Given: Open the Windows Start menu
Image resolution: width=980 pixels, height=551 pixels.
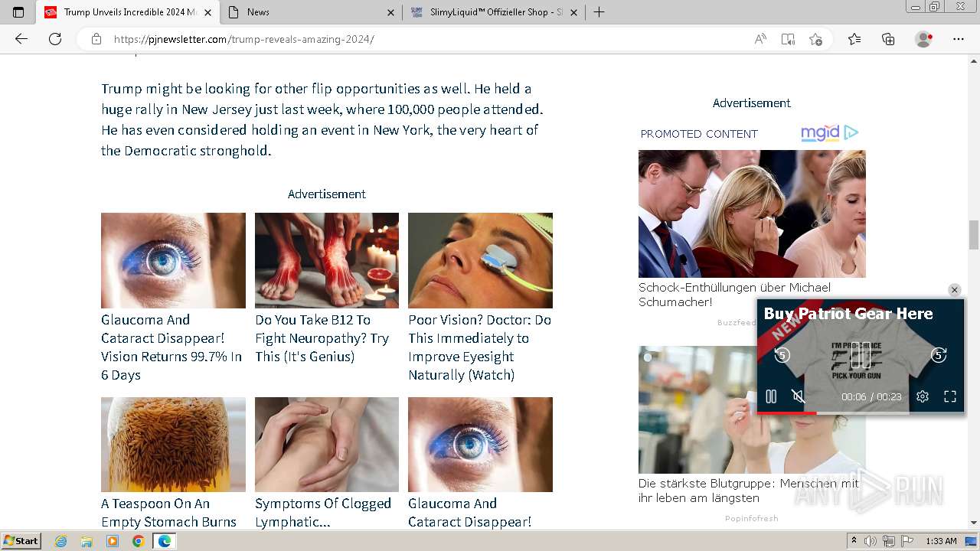Looking at the screenshot, I should click(21, 541).
